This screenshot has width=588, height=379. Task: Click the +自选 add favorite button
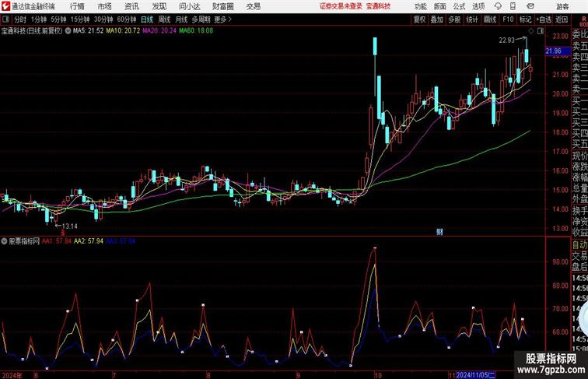coord(544,19)
